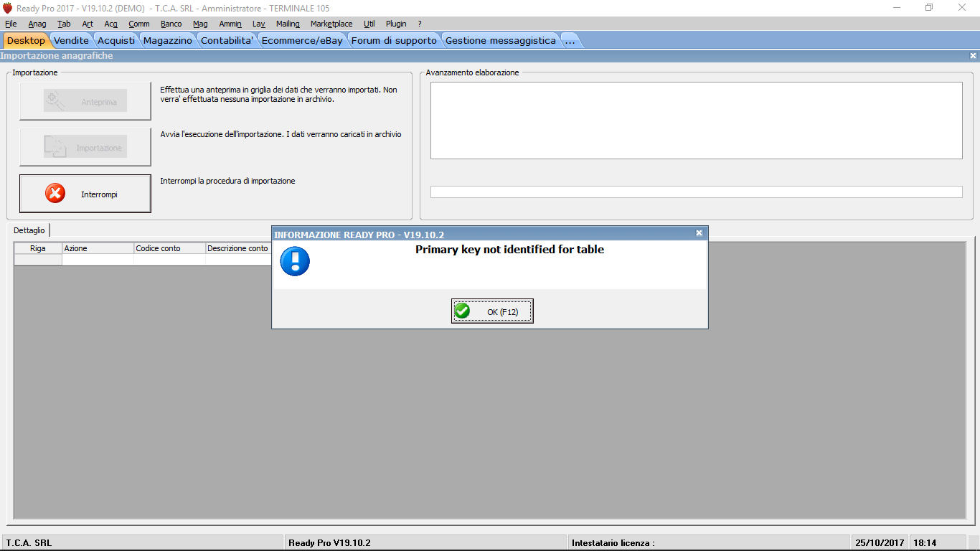
Task: Click the empty first grid row's Azione cell
Action: point(98,260)
